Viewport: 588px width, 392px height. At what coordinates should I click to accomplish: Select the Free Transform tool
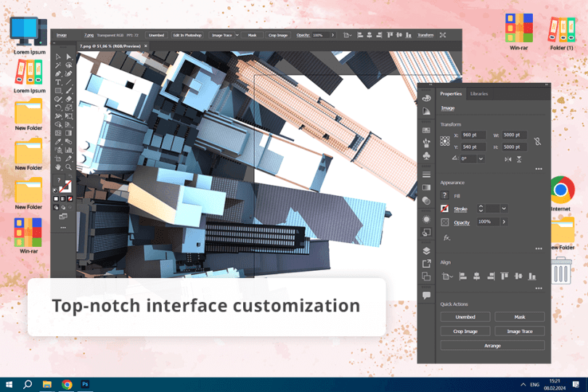coord(69,116)
